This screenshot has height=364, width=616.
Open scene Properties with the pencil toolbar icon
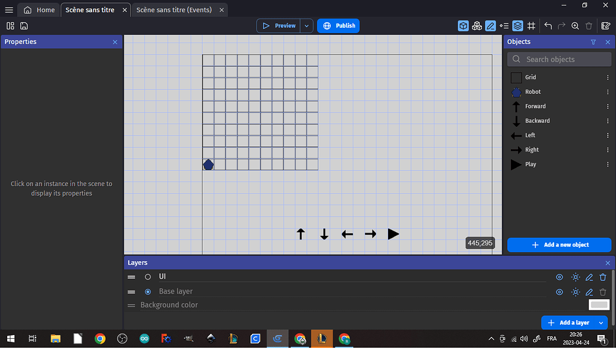[490, 25]
